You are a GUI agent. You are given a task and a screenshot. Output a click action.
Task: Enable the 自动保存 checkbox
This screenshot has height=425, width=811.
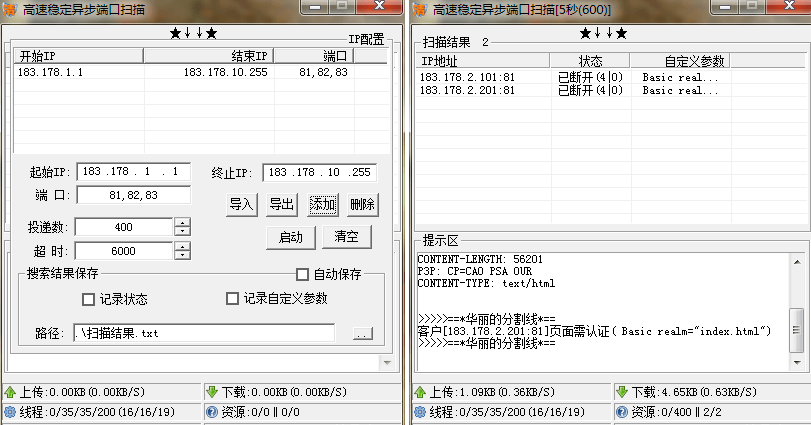point(302,275)
